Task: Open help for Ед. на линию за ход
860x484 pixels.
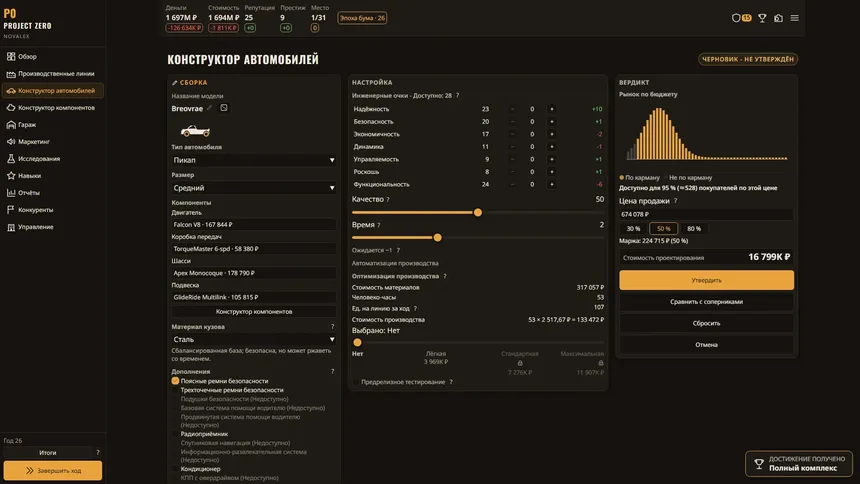Action: [x=415, y=308]
